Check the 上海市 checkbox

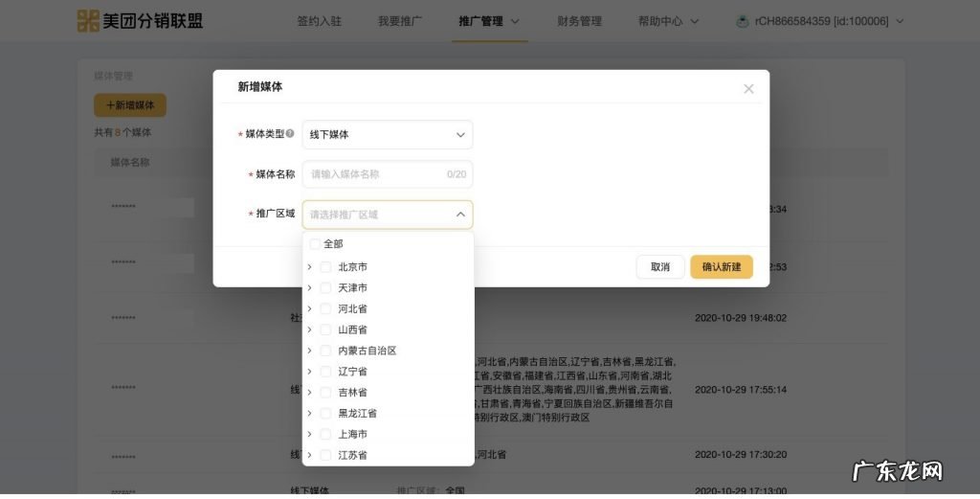click(325, 434)
